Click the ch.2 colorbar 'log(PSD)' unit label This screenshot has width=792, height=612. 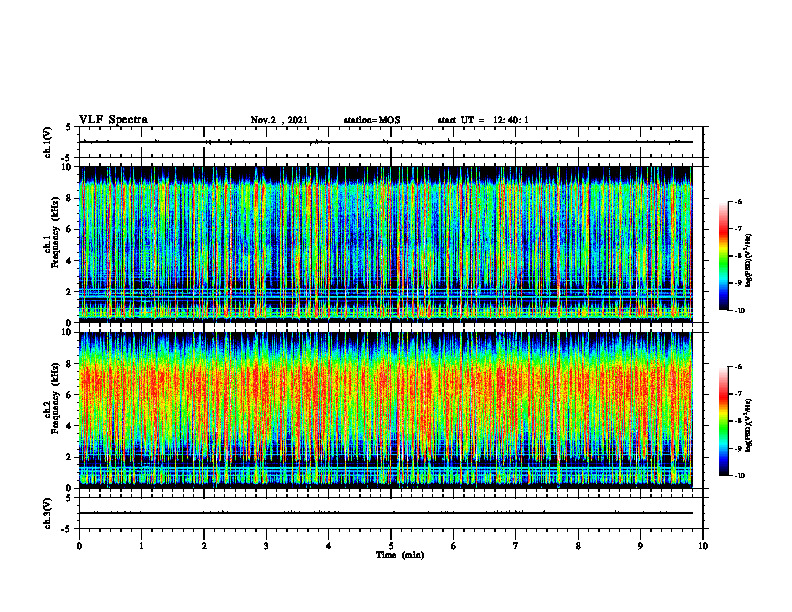[750, 425]
